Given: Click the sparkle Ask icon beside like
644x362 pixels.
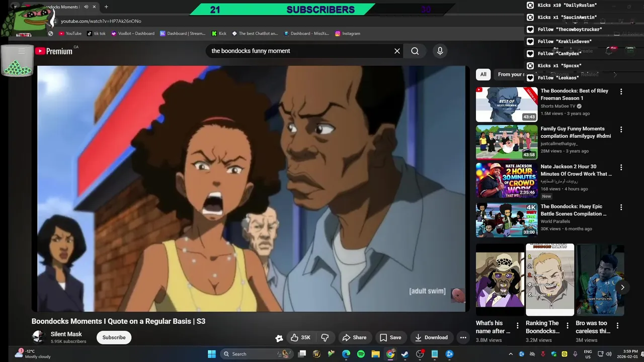Looking at the screenshot, I should point(279,338).
